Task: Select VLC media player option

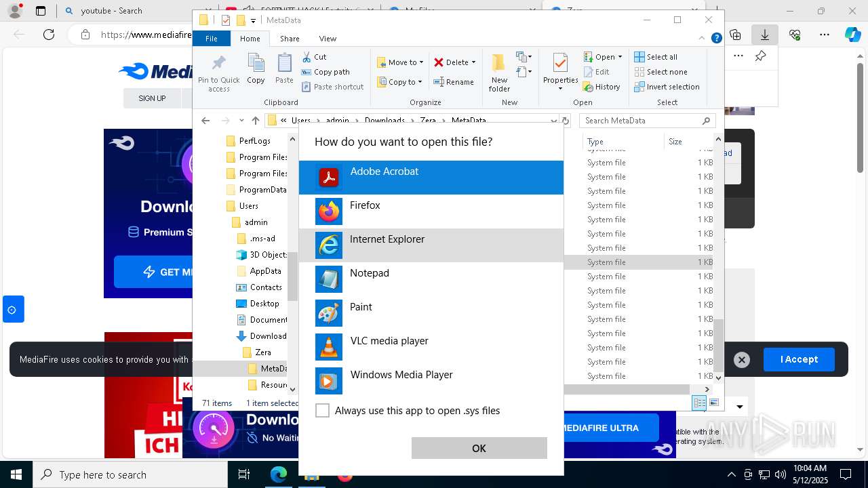Action: coord(431,347)
